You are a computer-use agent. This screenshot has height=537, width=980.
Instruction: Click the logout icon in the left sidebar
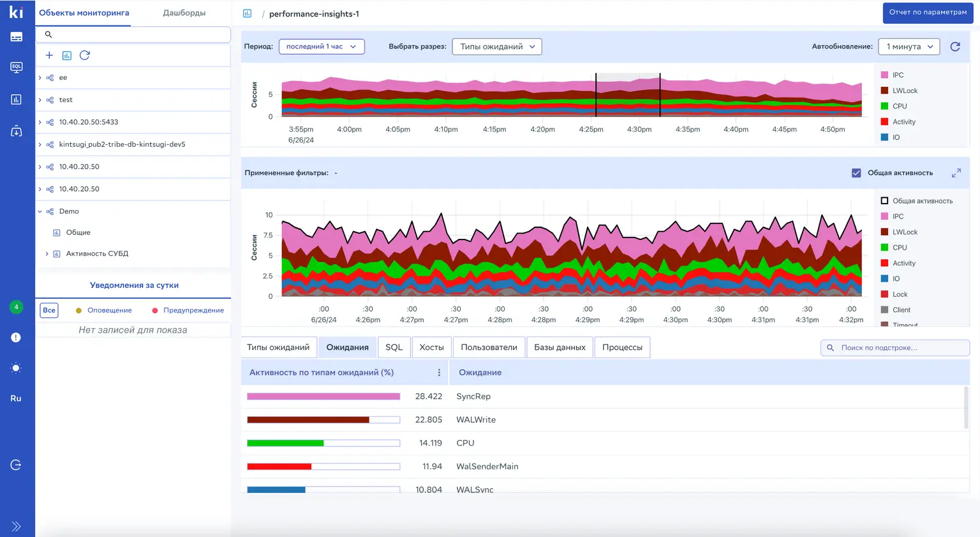(16, 465)
